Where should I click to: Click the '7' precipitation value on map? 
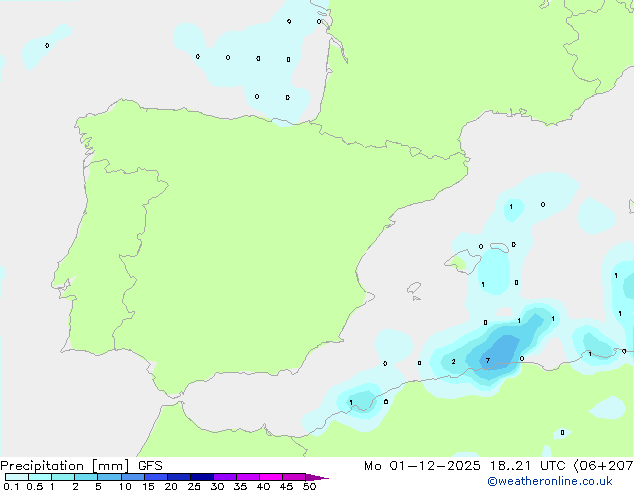(488, 361)
